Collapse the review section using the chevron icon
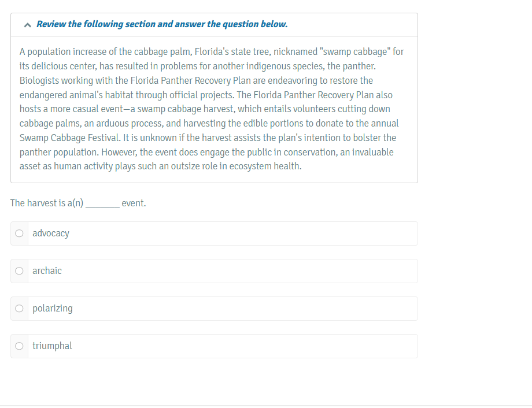532x408 pixels. click(28, 25)
